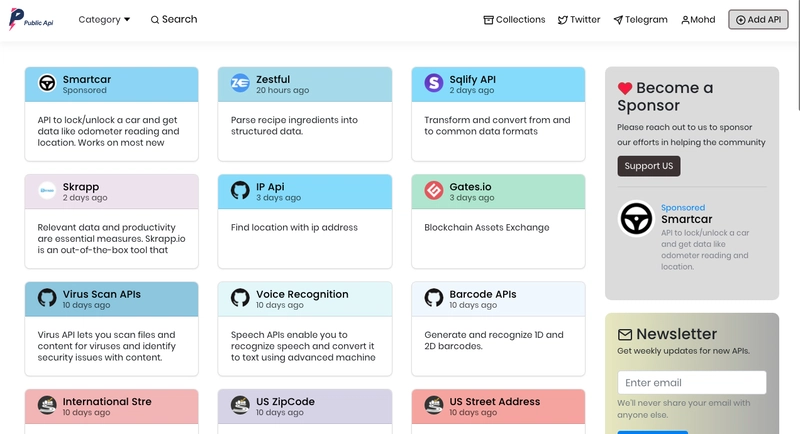Click the Public Api logo

31,19
